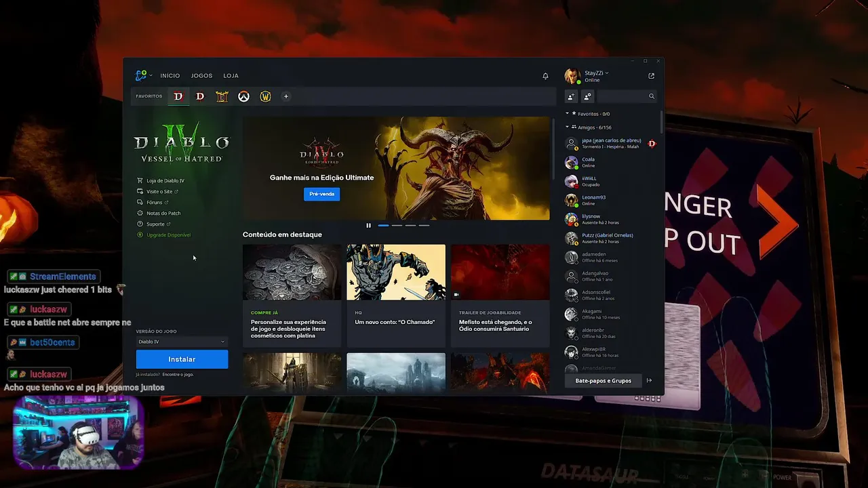868x488 pixels.
Task: Click iiWiiLL's avatar in the friends list
Action: coord(572,182)
